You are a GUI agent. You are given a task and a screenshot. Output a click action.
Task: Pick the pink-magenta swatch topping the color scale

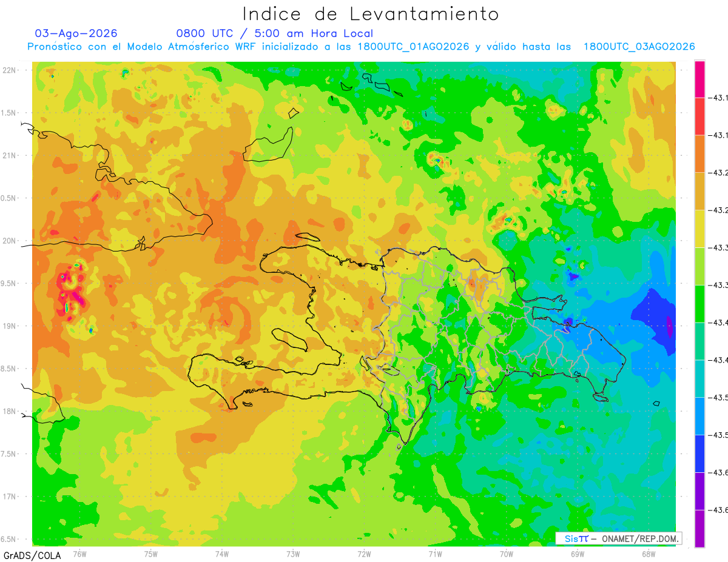click(699, 79)
